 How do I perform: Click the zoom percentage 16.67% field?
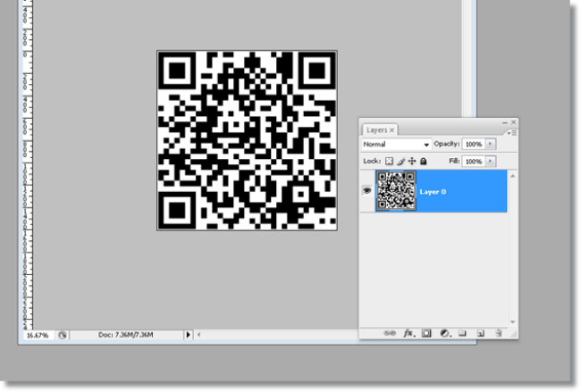click(38, 336)
